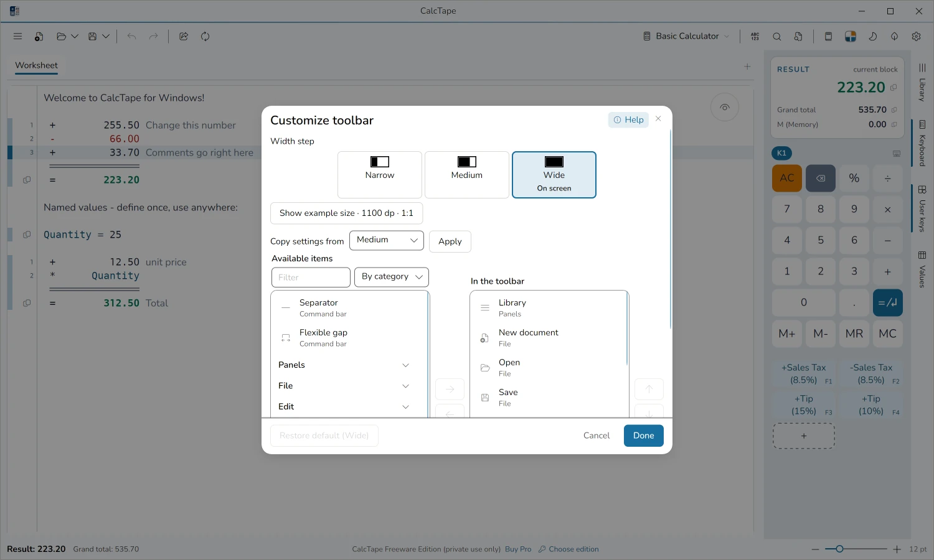The height and width of the screenshot is (560, 934).
Task: Expand the Edit category
Action: tap(344, 406)
